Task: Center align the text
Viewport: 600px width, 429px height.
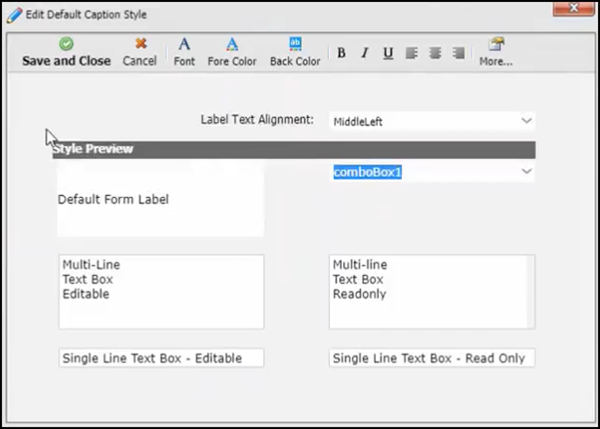Action: (x=435, y=53)
